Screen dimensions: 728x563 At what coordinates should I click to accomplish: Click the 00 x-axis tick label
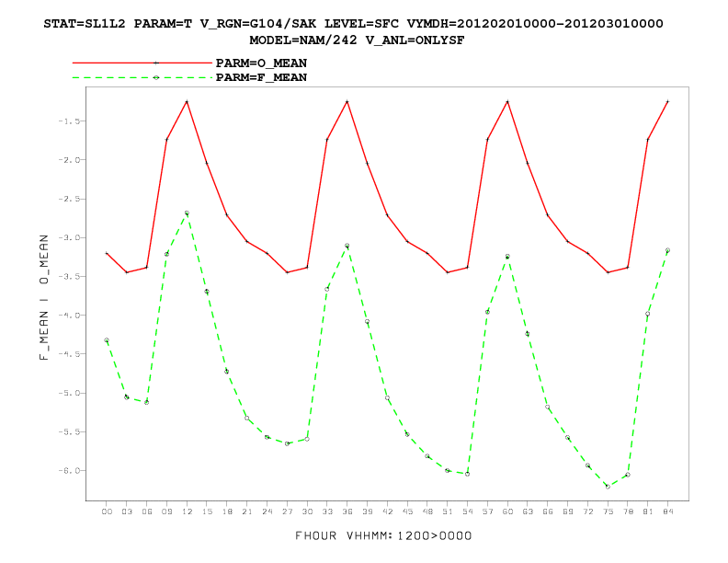pos(107,511)
